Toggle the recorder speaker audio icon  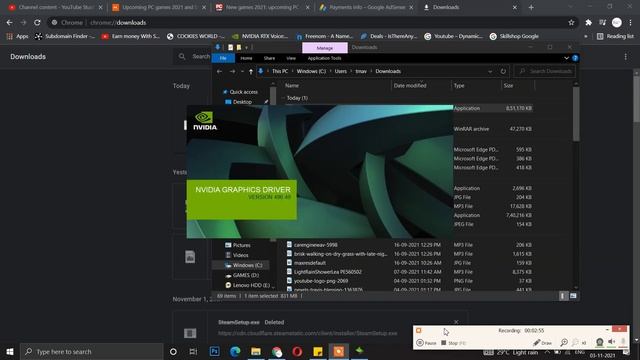pos(611,342)
